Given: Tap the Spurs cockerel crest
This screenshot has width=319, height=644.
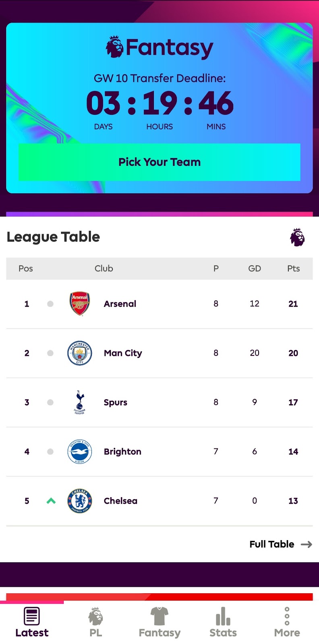Looking at the screenshot, I should 80,402.
